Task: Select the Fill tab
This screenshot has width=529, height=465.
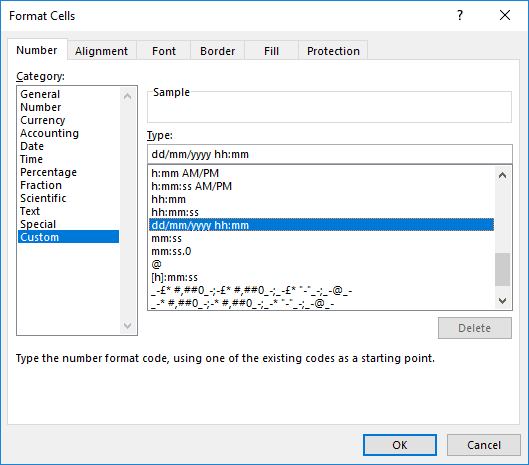Action: point(272,51)
